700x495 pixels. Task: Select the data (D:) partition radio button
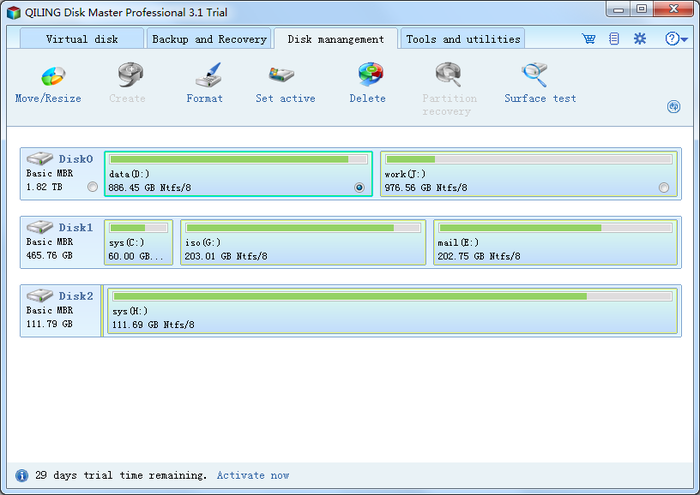(359, 187)
